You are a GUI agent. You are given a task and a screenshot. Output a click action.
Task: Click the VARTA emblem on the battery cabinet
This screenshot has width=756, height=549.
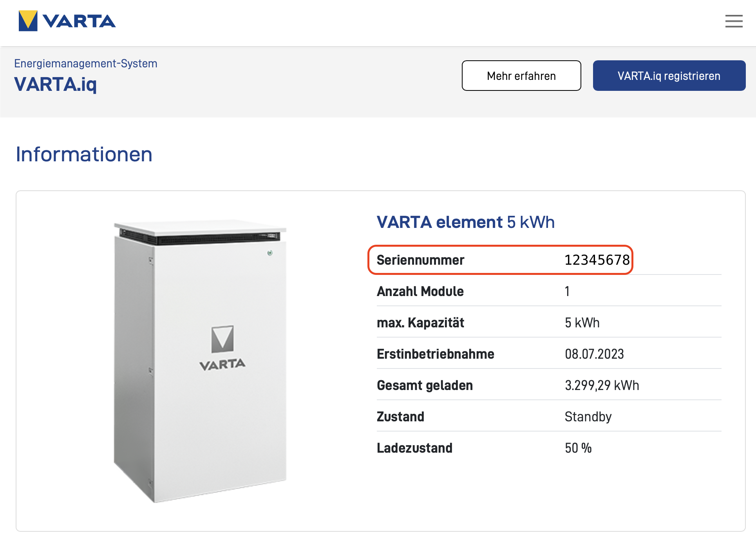pyautogui.click(x=222, y=348)
